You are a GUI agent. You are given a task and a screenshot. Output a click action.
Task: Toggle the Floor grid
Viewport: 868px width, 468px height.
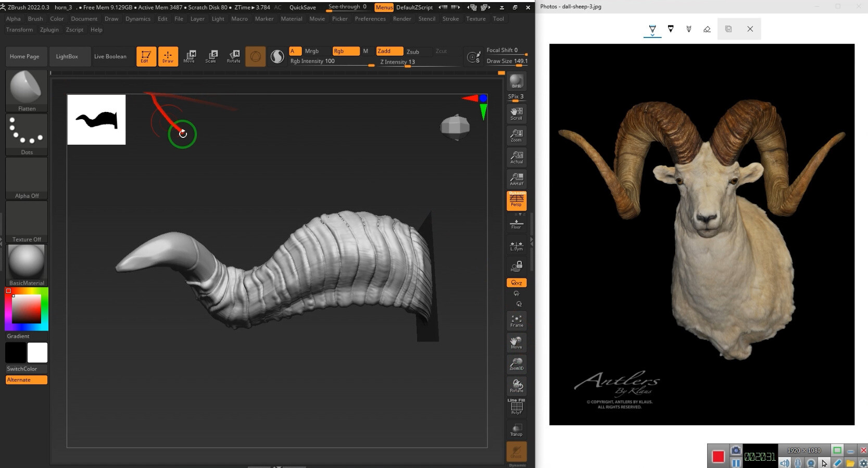517,224
